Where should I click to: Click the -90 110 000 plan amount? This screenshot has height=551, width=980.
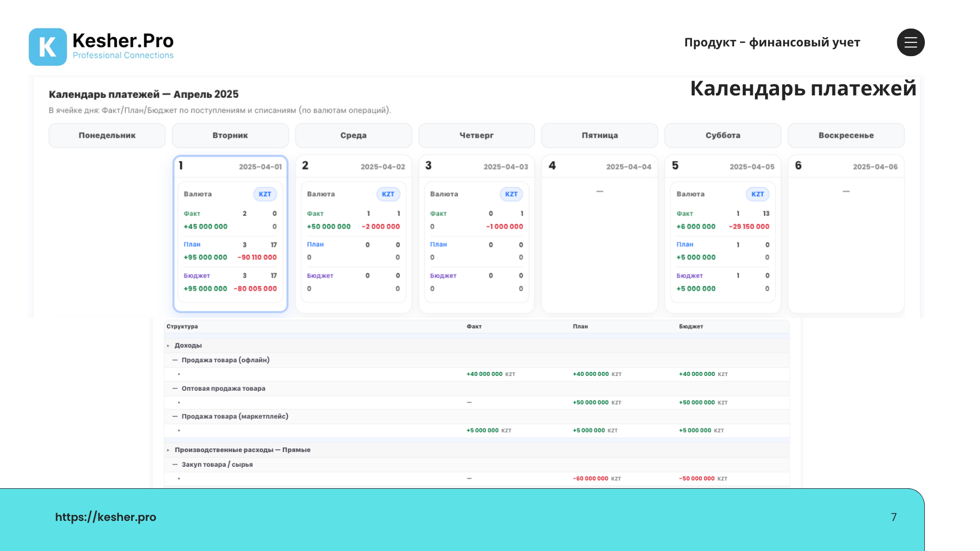257,258
